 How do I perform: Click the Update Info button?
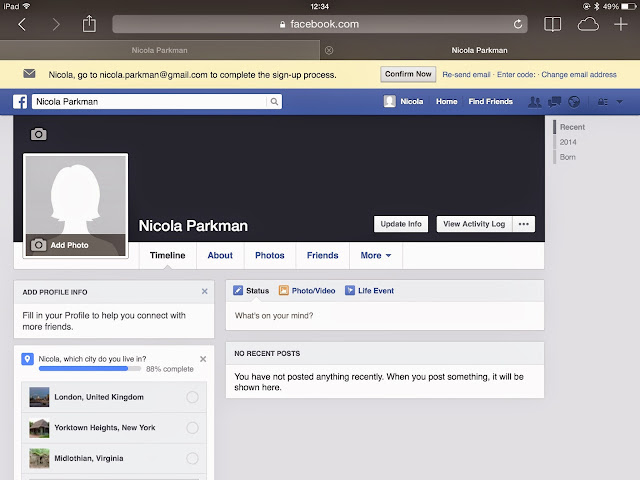(401, 224)
